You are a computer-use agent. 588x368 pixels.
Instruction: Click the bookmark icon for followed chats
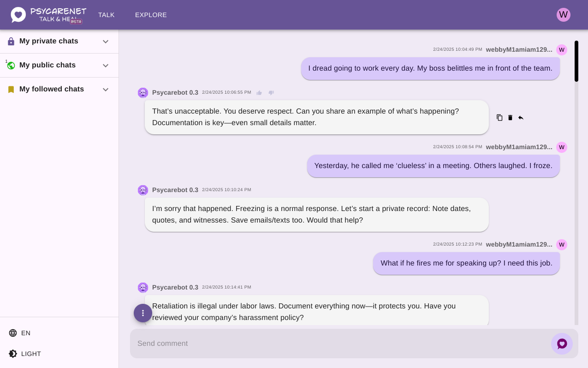(x=11, y=90)
